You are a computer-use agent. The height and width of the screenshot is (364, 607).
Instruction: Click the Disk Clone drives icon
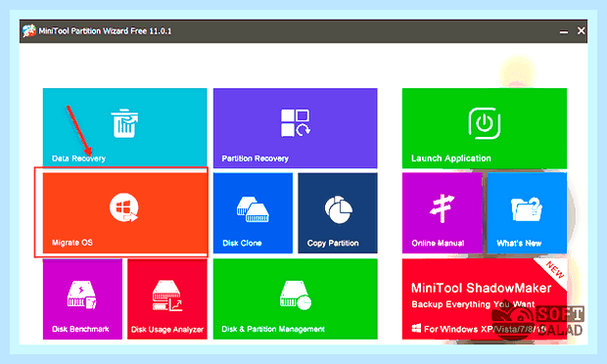[253, 209]
